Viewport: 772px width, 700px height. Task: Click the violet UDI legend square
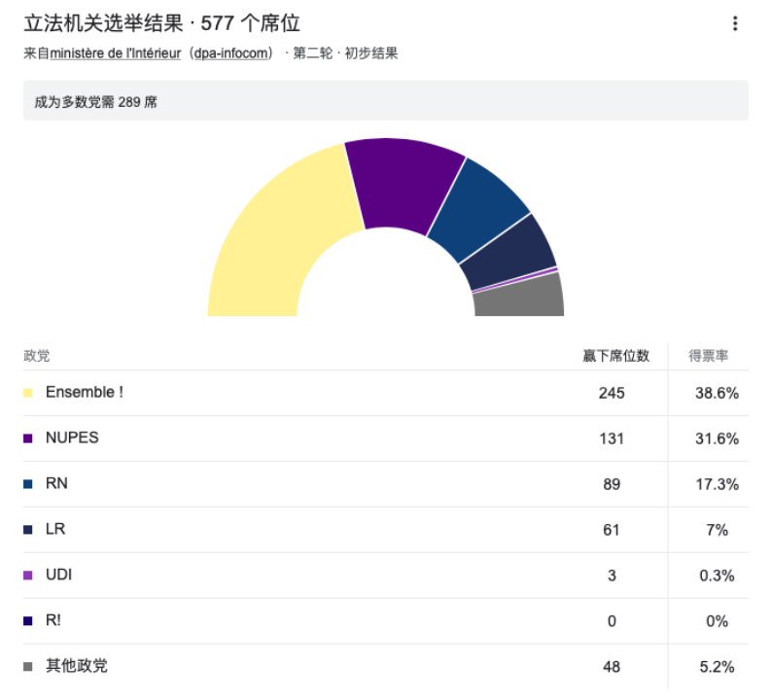click(28, 576)
